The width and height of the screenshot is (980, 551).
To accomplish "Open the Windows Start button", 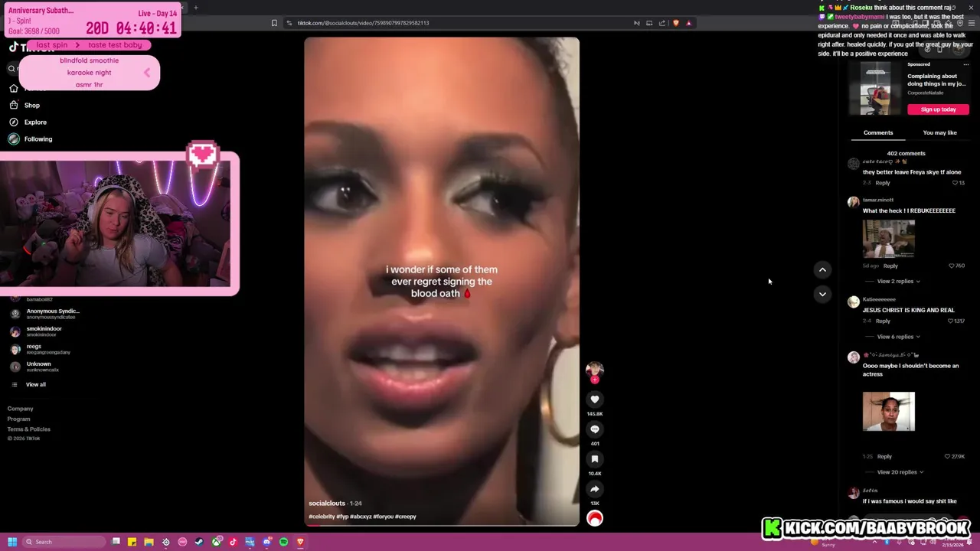I will pos(12,542).
